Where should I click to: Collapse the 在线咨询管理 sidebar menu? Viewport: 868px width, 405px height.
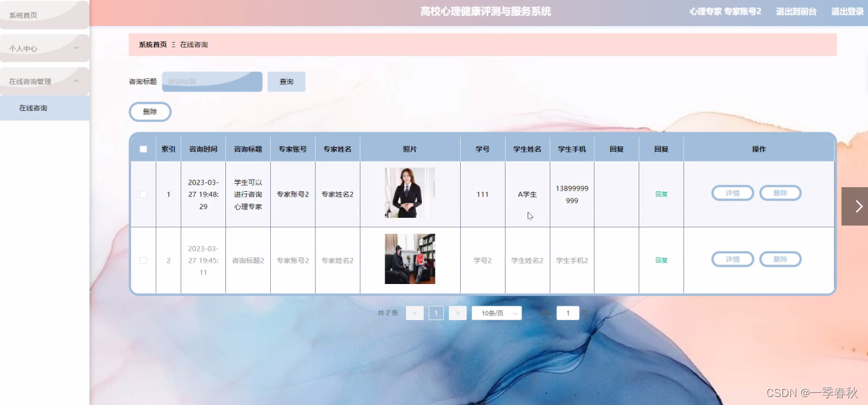tap(44, 81)
